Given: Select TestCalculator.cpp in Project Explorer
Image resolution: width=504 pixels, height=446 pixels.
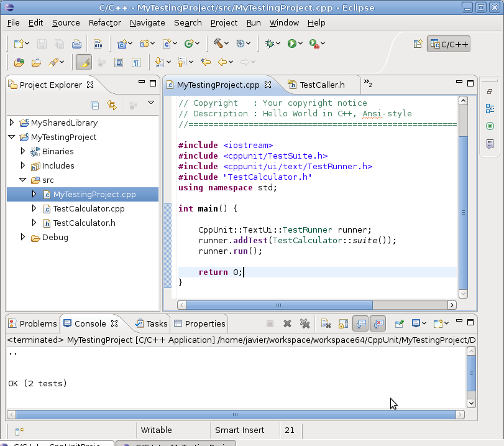Looking at the screenshot, I should coord(89,209).
